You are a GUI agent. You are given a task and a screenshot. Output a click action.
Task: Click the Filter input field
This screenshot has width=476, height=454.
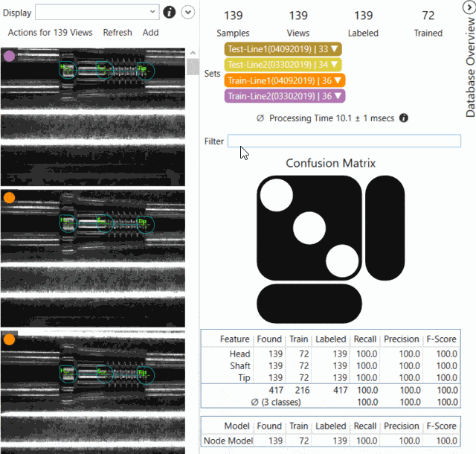[x=343, y=141]
